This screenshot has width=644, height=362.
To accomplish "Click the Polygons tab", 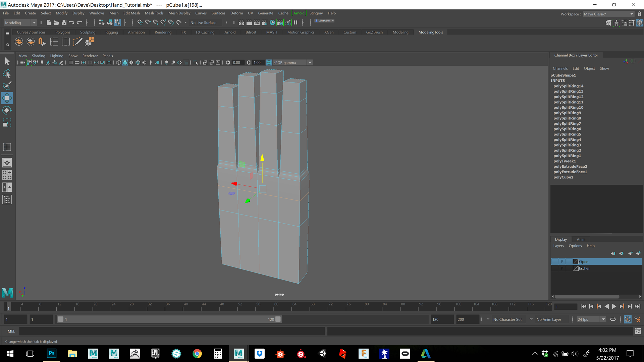I will click(x=62, y=32).
